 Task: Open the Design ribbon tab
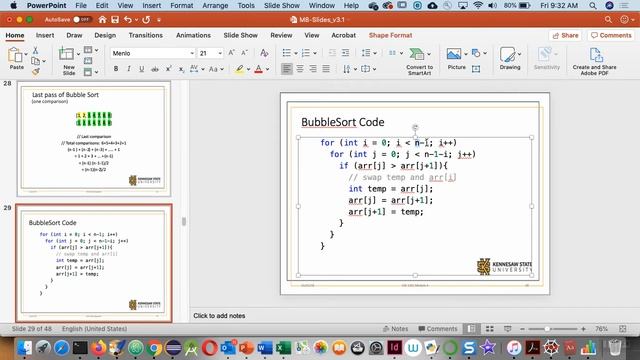(x=105, y=36)
